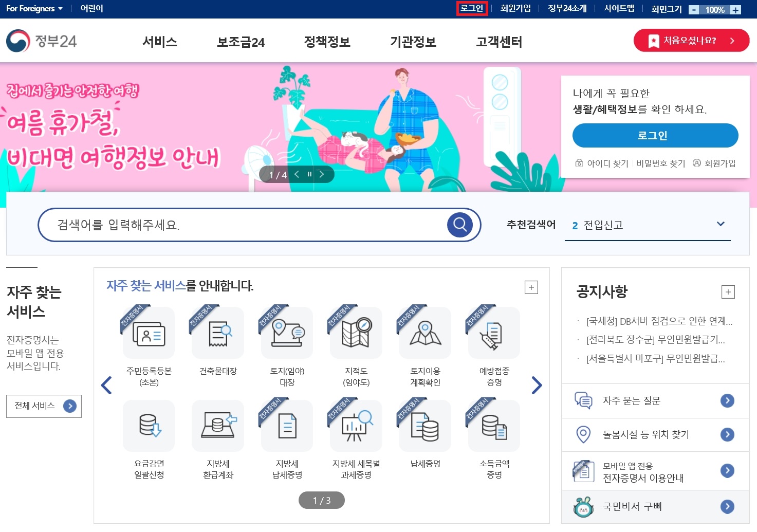Viewport: 757px width, 532px height.
Task: Expand the 공지사항 list with plus
Action: pos(728,292)
